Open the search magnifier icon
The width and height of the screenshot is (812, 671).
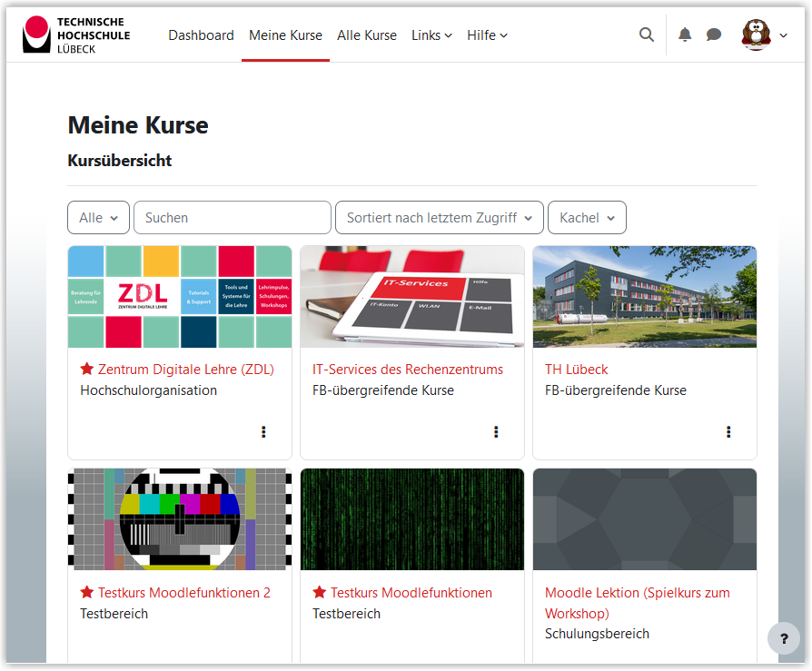(647, 35)
